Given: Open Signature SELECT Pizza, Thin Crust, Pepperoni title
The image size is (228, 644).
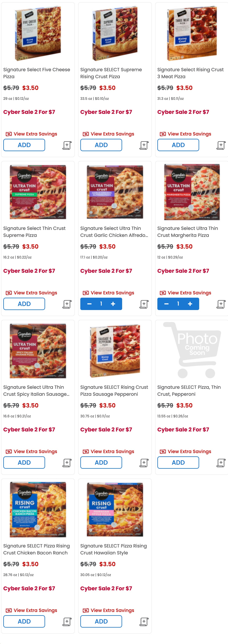Looking at the screenshot, I should 189,391.
